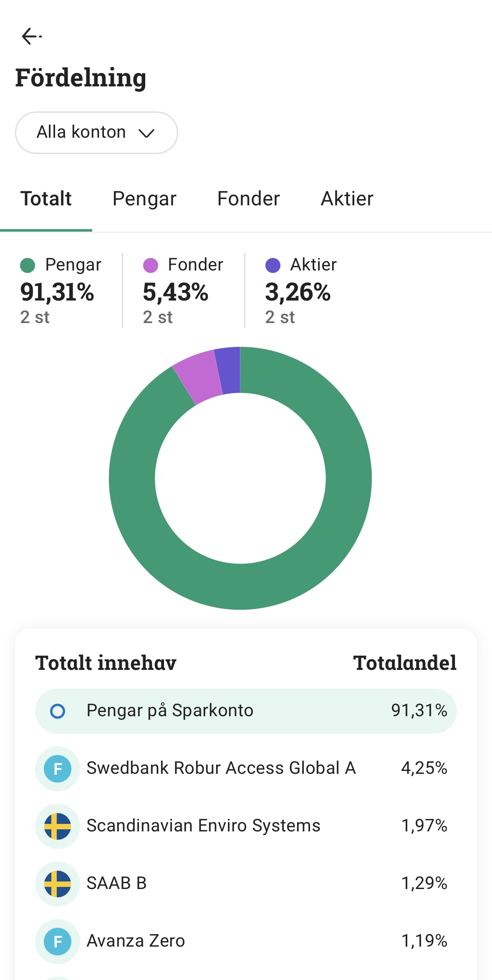Screen dimensions: 492x980
Task: Tap the purple Aktier legend dot
Action: pos(273,265)
